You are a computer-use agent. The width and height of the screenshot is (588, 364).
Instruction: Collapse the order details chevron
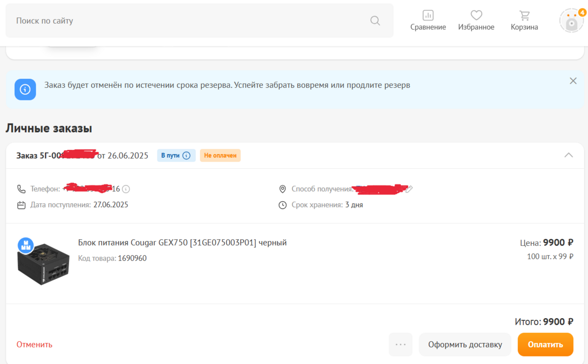[568, 155]
